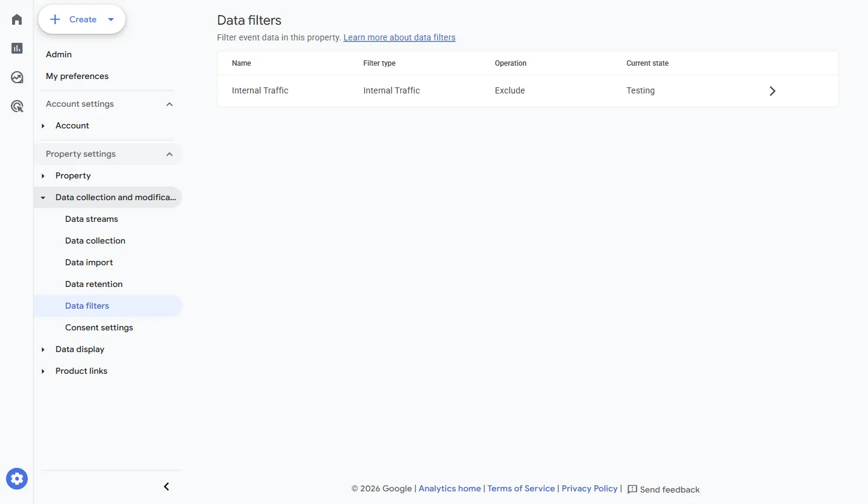This screenshot has width=868, height=504.
Task: Click the Testing state cell
Action: 640,90
